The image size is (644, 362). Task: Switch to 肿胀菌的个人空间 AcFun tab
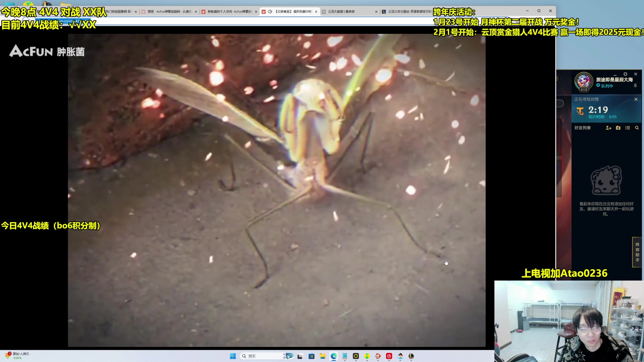point(230,11)
